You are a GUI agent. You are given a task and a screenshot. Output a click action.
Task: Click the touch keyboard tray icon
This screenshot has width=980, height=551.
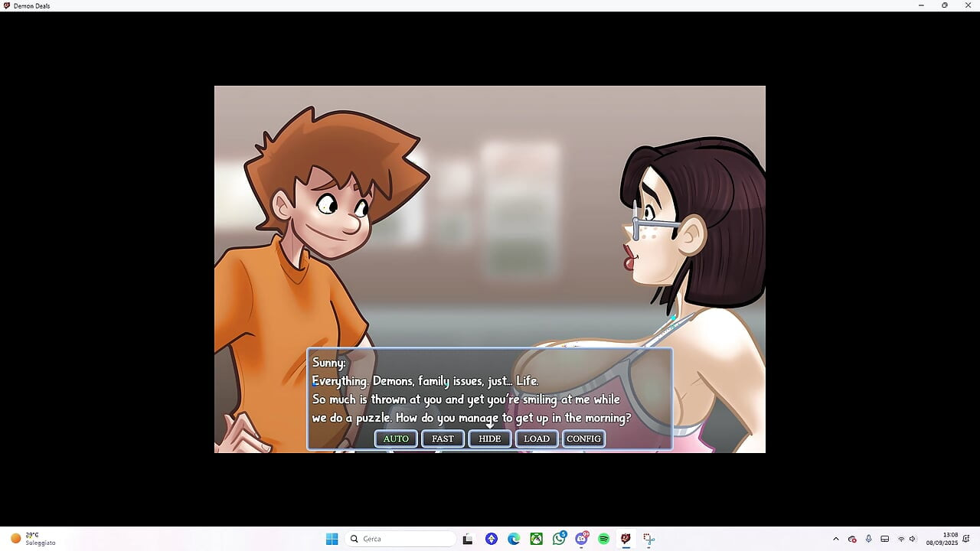(x=884, y=539)
